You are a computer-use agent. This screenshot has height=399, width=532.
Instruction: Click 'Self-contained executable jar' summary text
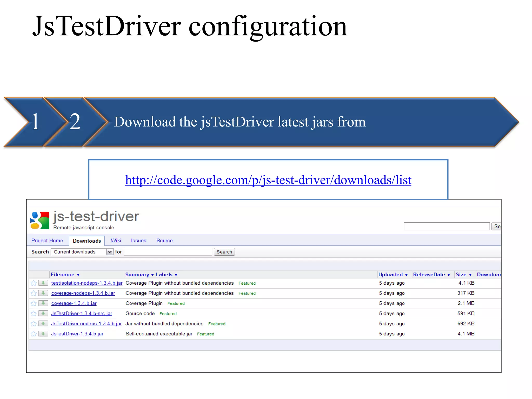[x=159, y=334]
